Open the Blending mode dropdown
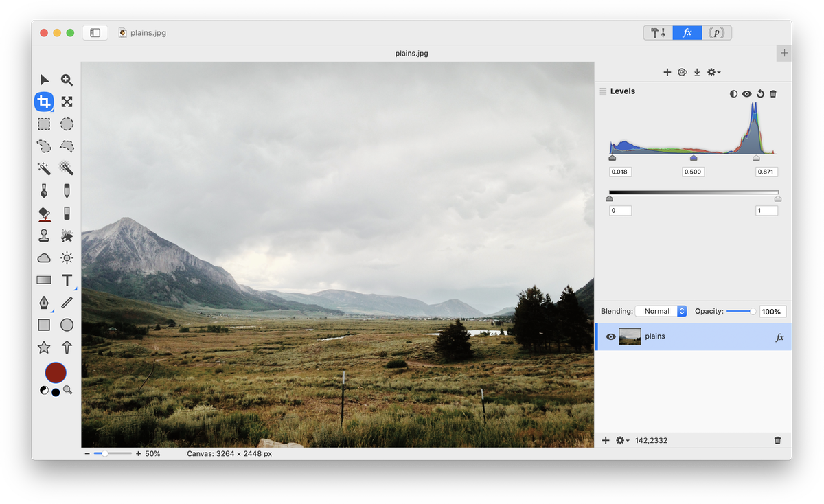This screenshot has width=824, height=504. [661, 311]
